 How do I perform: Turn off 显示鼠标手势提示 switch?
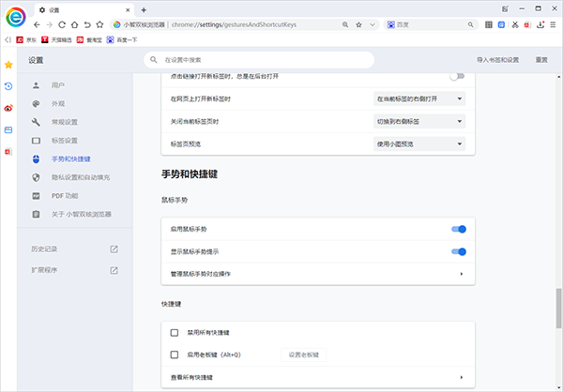pos(458,250)
